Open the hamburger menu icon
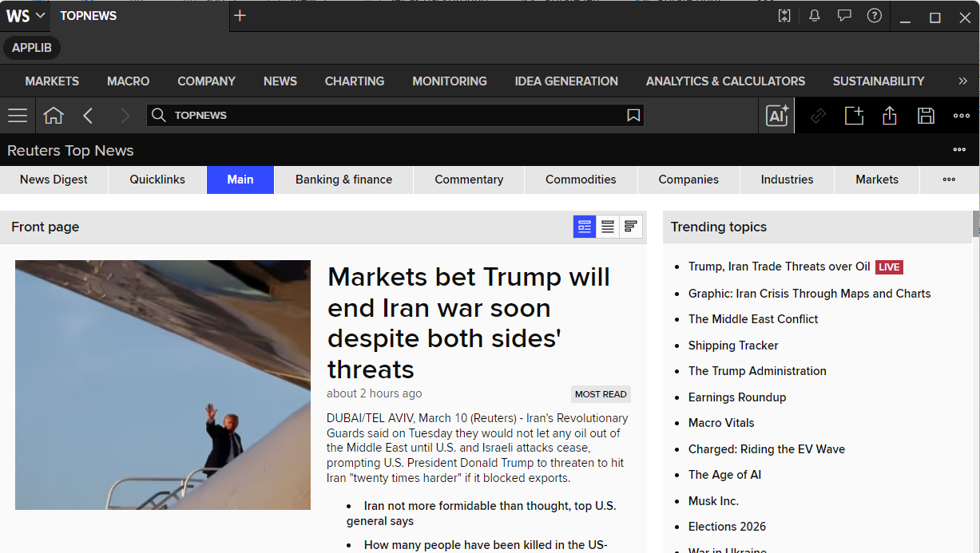The image size is (980, 553). (18, 116)
